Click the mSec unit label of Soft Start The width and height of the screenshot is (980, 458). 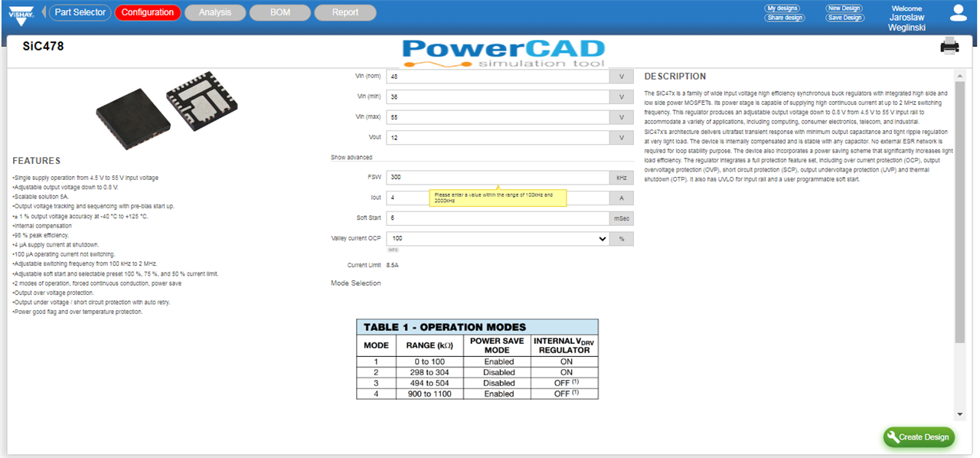tap(622, 218)
